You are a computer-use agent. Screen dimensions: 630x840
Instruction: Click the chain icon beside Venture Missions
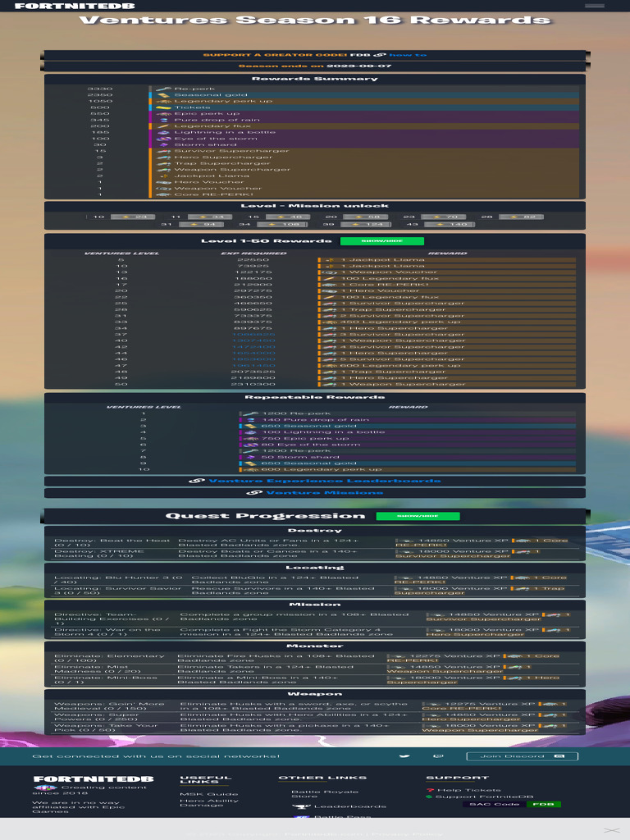click(254, 493)
